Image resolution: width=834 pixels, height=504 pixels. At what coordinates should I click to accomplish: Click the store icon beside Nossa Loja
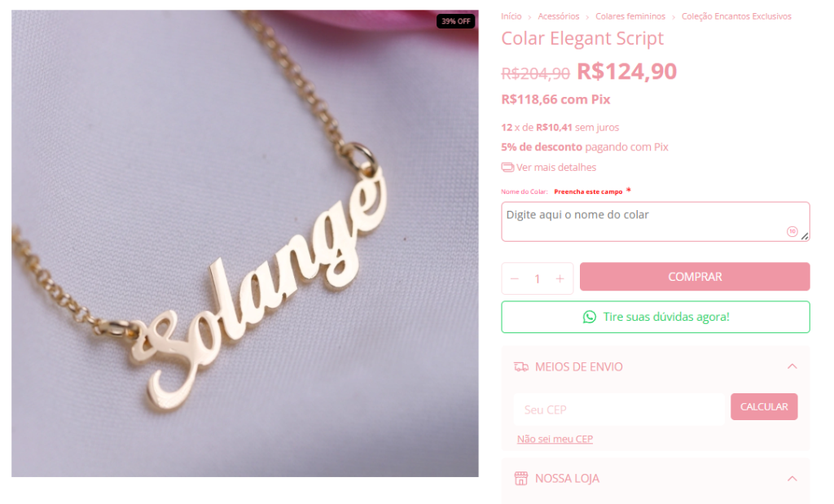pos(521,479)
